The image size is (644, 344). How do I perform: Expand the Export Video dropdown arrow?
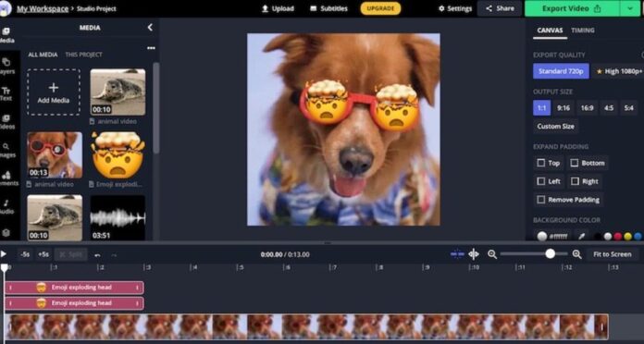pyautogui.click(x=630, y=8)
